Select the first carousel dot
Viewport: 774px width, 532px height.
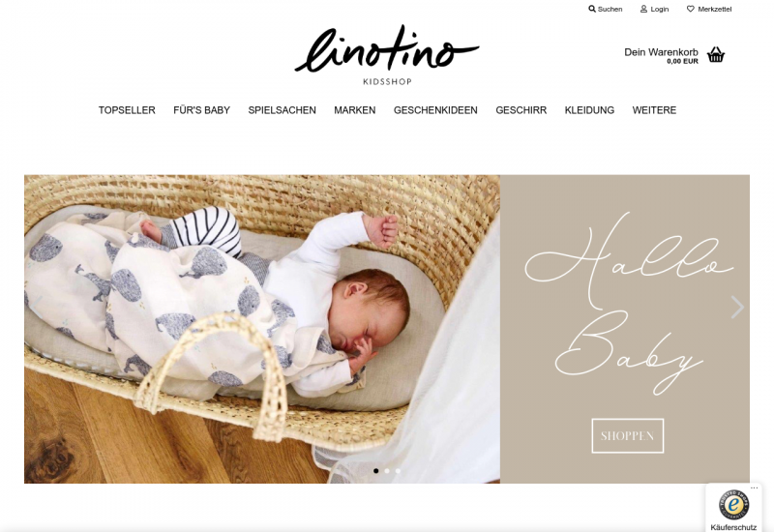pos(376,471)
